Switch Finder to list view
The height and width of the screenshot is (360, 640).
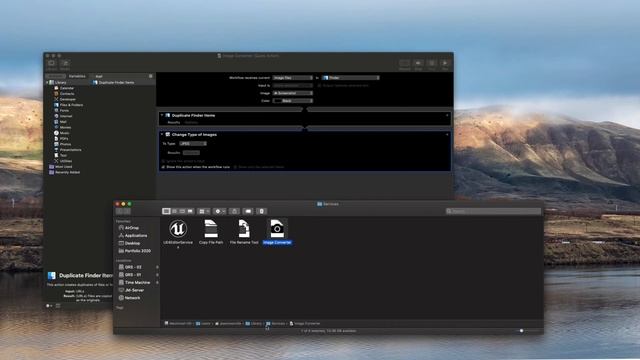click(x=174, y=211)
